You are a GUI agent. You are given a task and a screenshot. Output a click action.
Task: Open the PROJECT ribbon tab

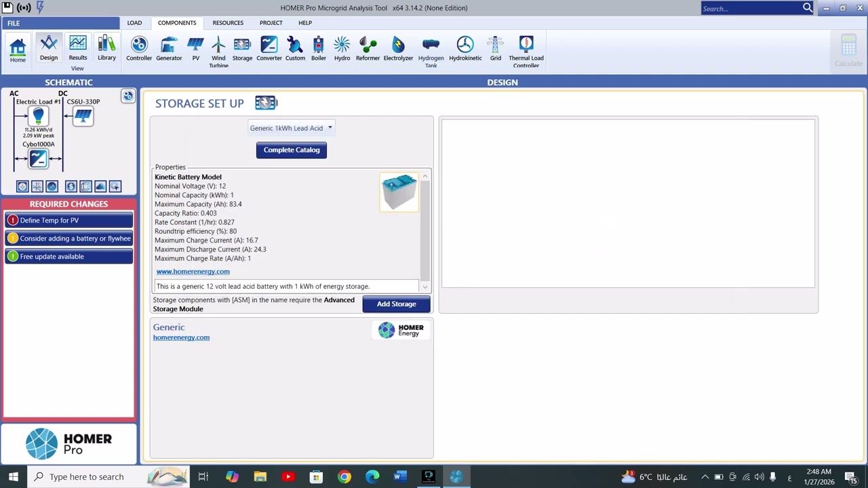pos(271,23)
